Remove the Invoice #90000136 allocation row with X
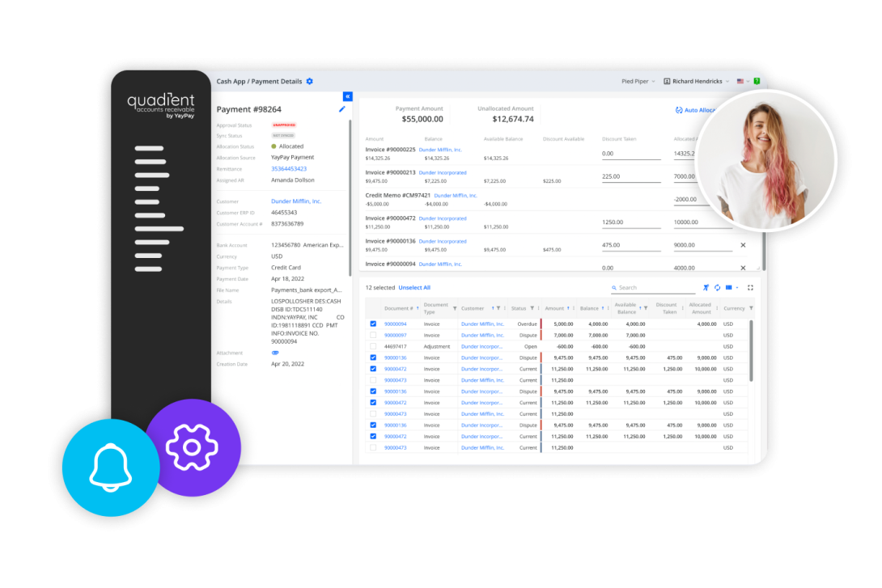Screen dimensions: 882x588 pyautogui.click(x=743, y=245)
